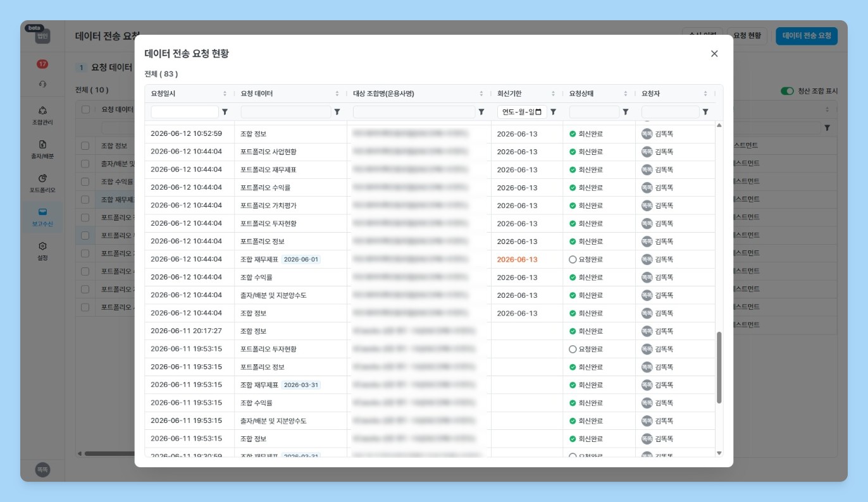
Task: Click the 김똑똑 avatar in 2026-06-11 20:17:27 row
Action: click(647, 331)
